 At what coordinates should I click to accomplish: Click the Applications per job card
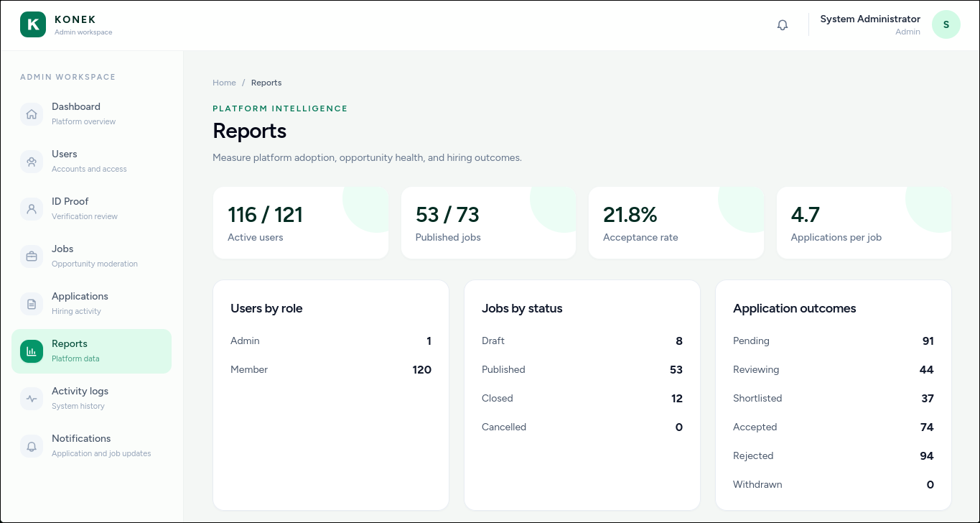864,223
